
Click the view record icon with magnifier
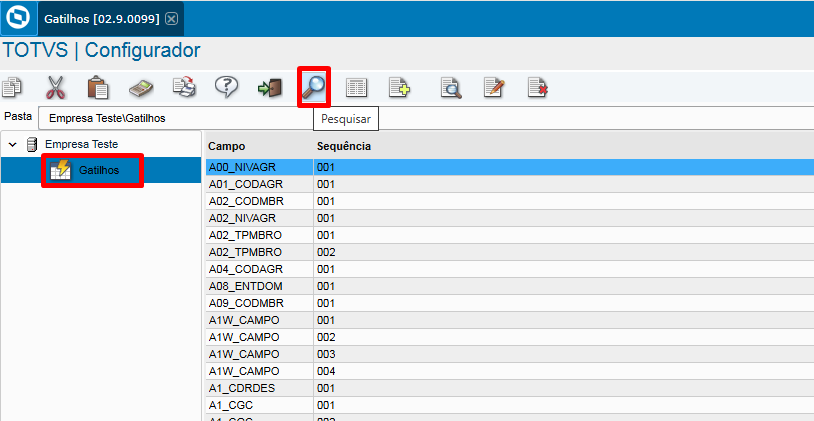click(x=451, y=88)
